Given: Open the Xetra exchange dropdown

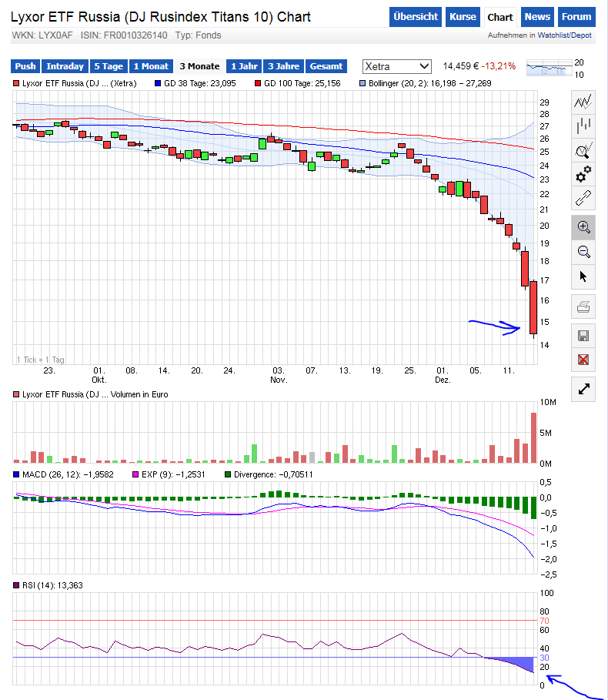Looking at the screenshot, I should pyautogui.click(x=396, y=66).
